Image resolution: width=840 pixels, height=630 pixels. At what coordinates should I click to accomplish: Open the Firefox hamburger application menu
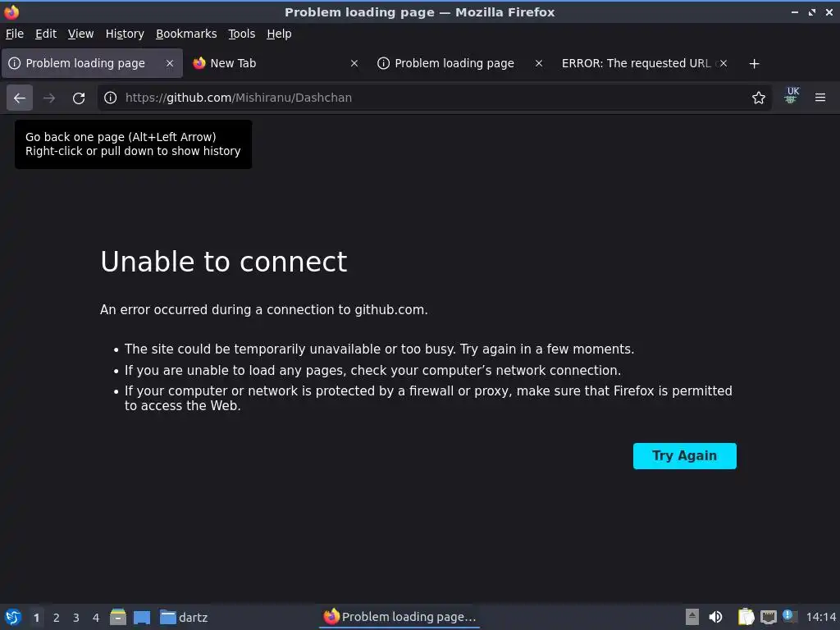[x=820, y=98]
